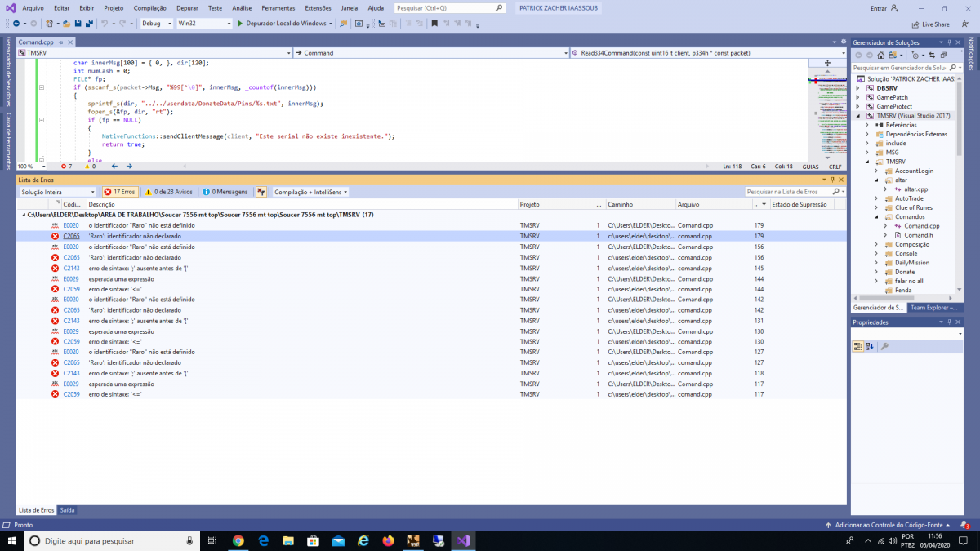Viewport: 980px width, 551px height.
Task: Collapse the TMSRV (Visual Studio 2017) project
Action: [x=858, y=116]
